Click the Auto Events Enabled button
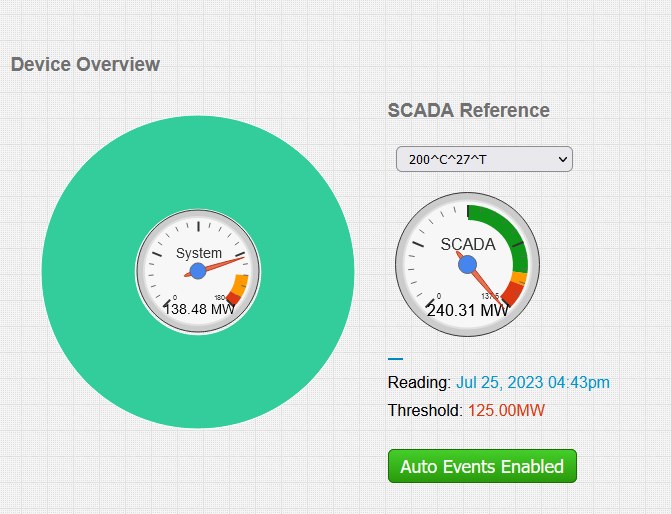671x514 pixels. click(x=482, y=466)
